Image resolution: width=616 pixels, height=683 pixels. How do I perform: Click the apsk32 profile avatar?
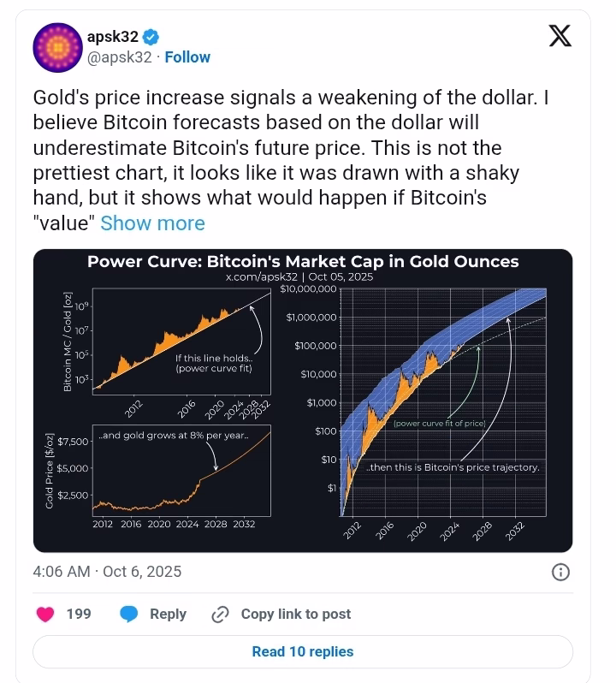tap(56, 49)
